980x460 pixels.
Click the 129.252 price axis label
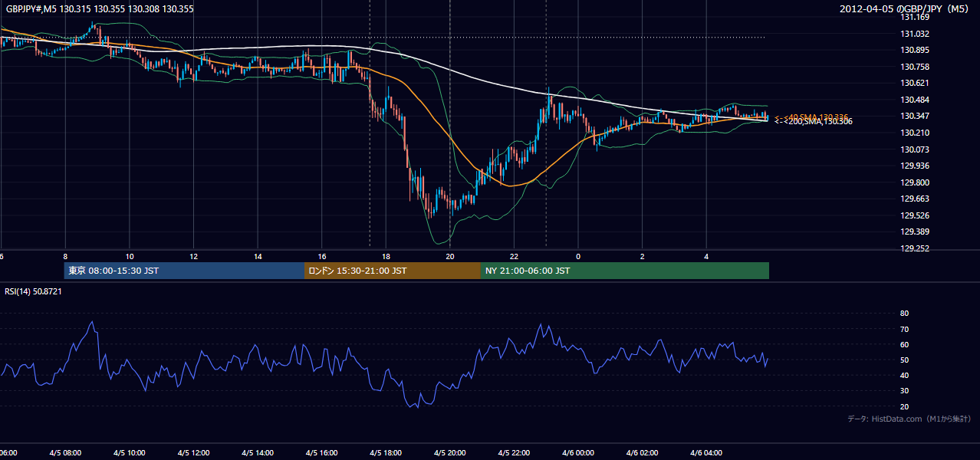coord(916,248)
